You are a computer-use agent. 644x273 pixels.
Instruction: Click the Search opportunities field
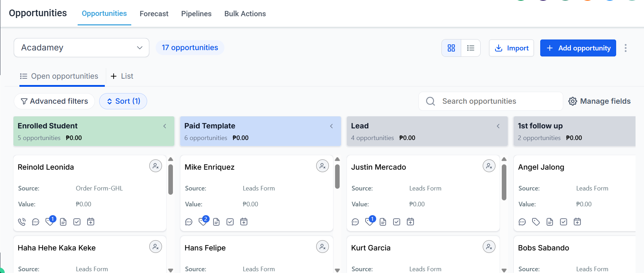490,101
